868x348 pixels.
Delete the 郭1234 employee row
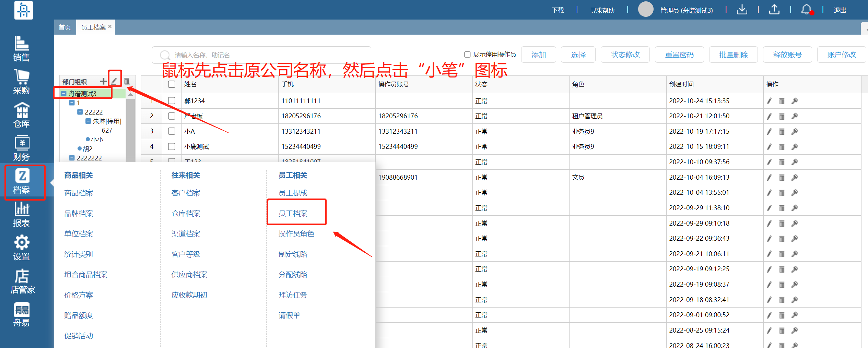782,101
